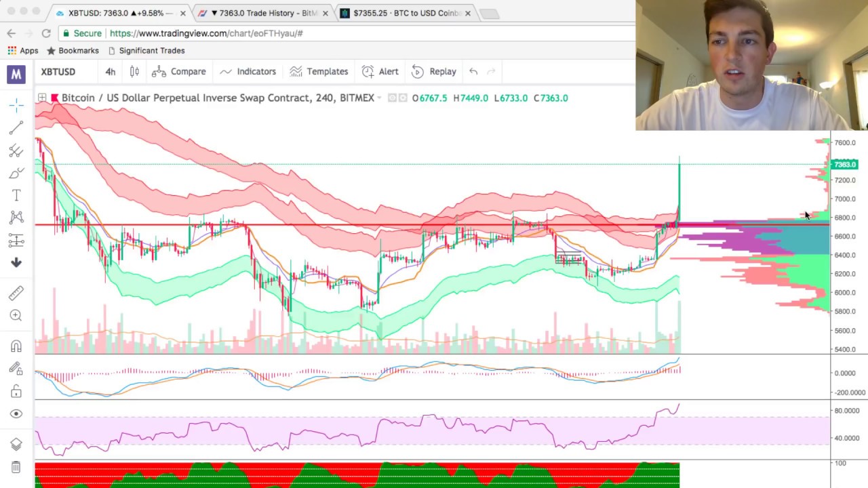
Task: Open the 4h time interval dropdown
Action: coord(111,72)
